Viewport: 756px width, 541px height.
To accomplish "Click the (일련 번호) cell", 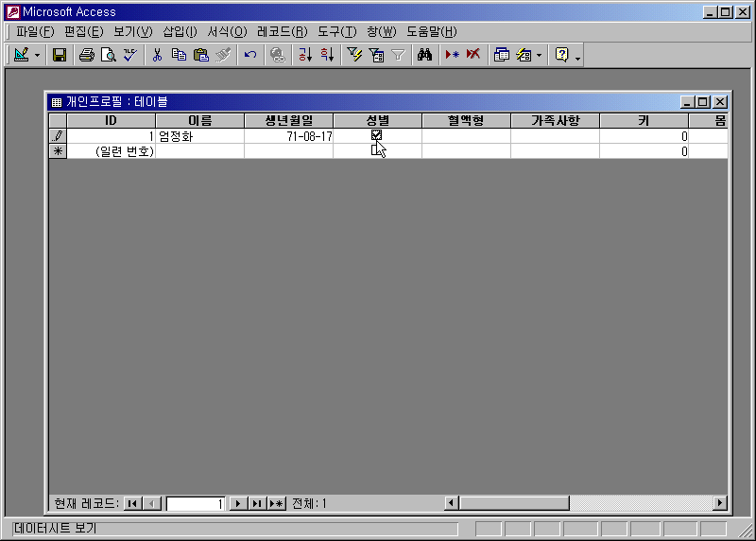I will coord(112,151).
